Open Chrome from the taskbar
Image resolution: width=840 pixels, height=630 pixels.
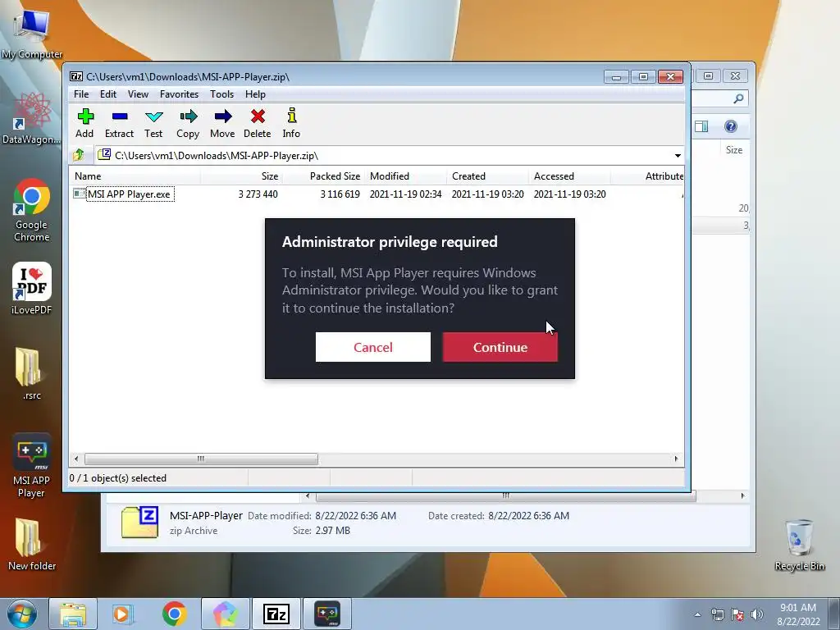point(174,614)
